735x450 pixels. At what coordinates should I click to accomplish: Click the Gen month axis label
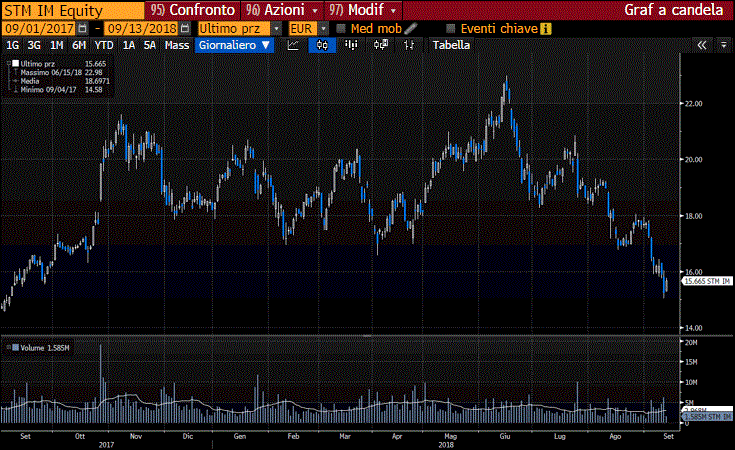(240, 436)
